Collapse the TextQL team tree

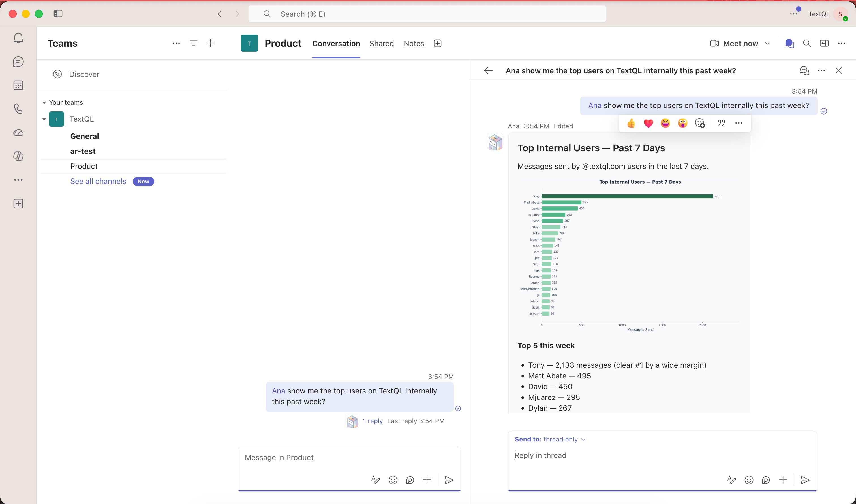(44, 119)
